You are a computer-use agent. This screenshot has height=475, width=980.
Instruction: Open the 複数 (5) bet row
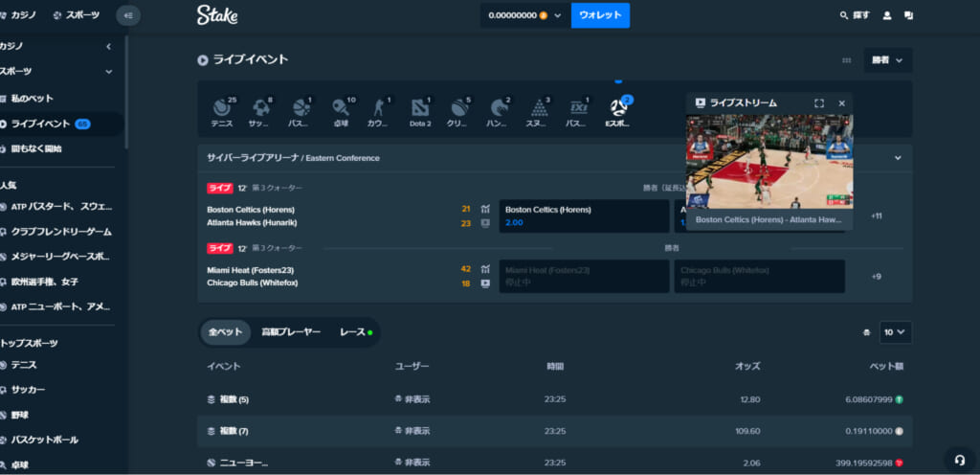pos(554,399)
